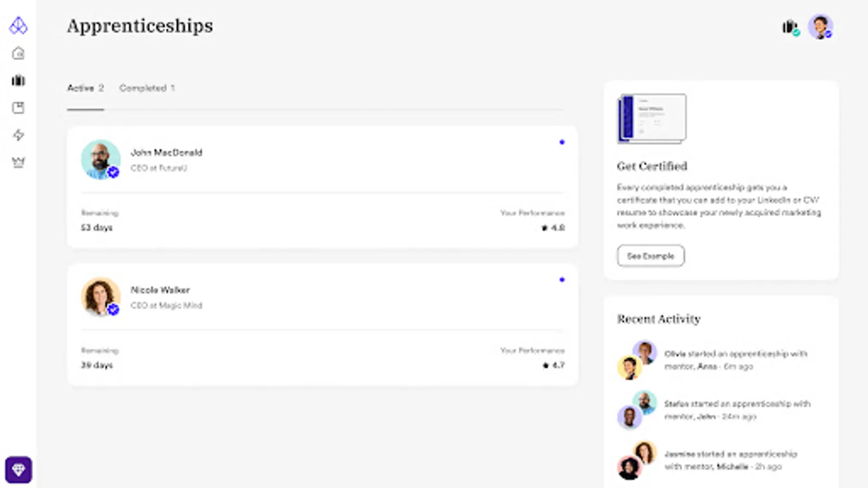Open John MacDonald's name link
This screenshot has height=488, width=868.
[166, 152]
